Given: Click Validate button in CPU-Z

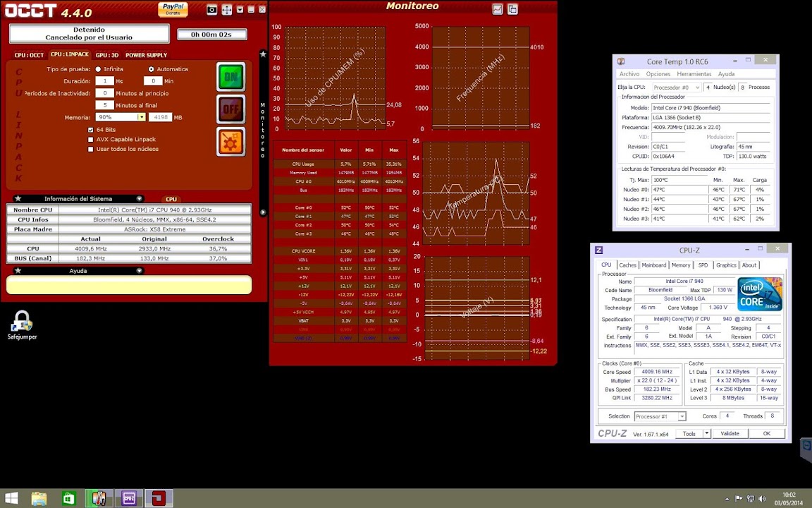Looking at the screenshot, I should pyautogui.click(x=730, y=433).
